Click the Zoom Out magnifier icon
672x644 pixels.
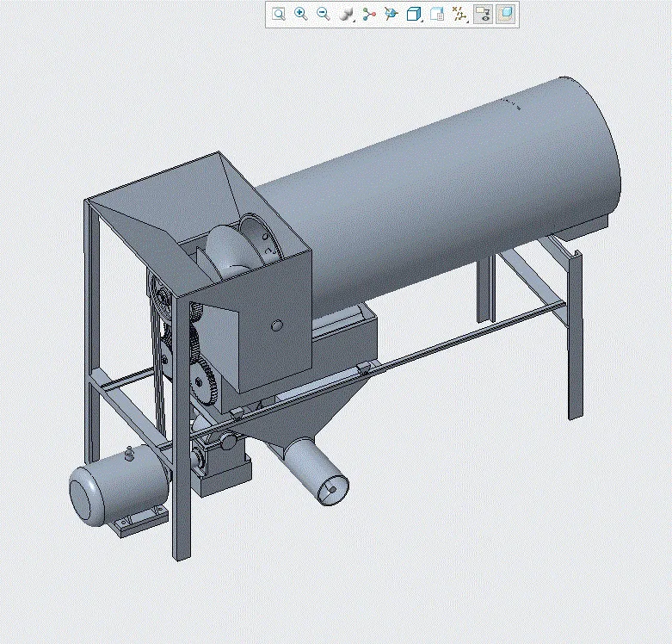pyautogui.click(x=324, y=14)
